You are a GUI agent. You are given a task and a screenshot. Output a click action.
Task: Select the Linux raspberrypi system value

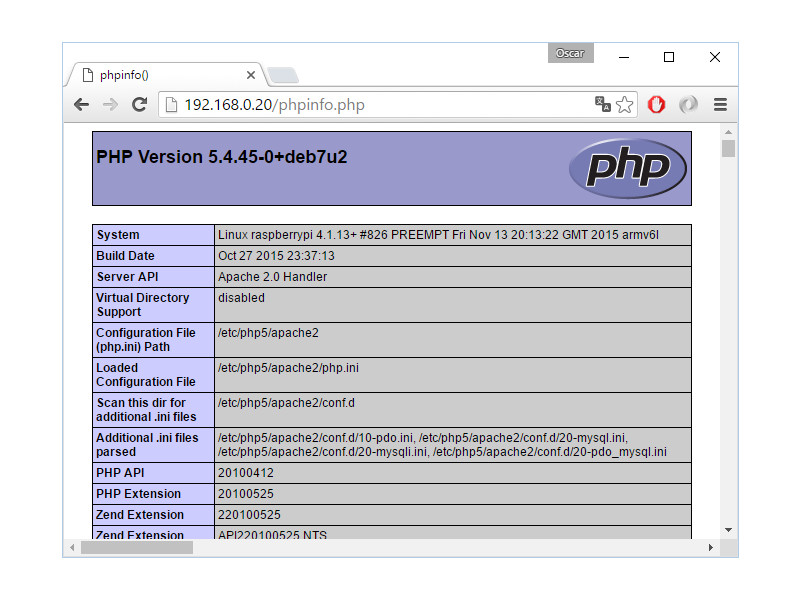[x=438, y=235]
